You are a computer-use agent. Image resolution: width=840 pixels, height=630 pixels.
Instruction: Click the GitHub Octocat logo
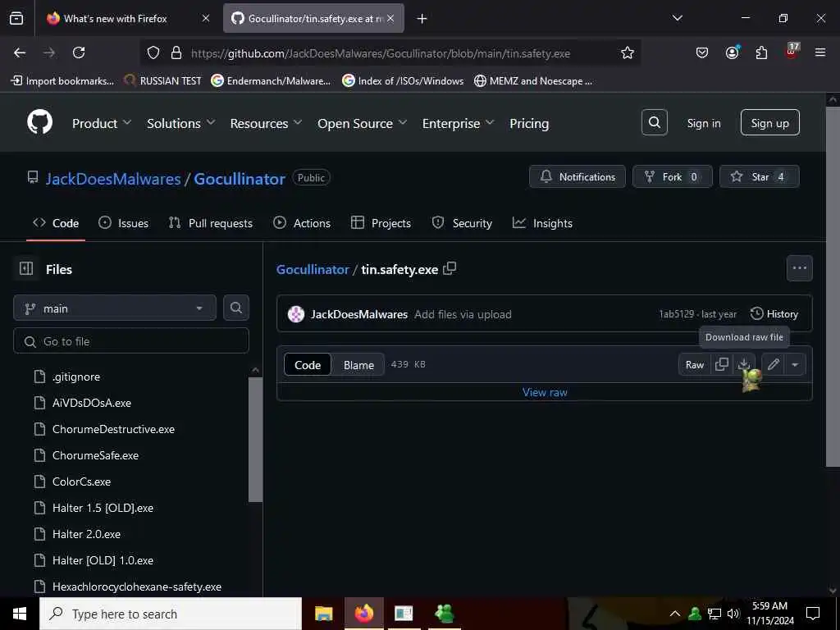[x=39, y=123]
